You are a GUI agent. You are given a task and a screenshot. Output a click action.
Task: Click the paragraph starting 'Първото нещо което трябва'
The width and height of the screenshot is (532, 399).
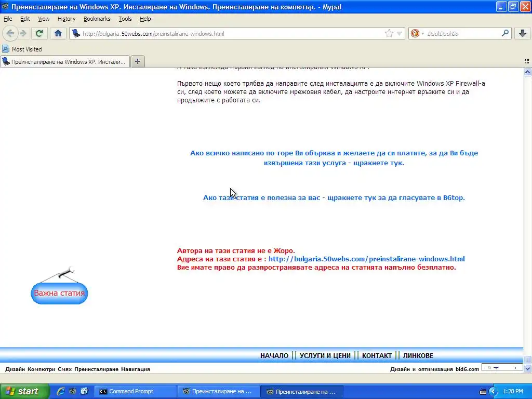click(x=331, y=91)
